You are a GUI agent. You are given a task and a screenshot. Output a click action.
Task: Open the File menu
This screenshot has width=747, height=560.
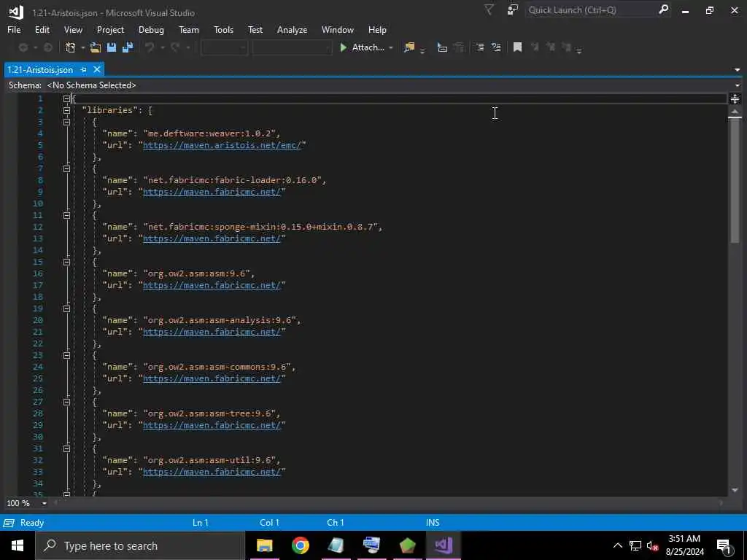click(x=14, y=29)
